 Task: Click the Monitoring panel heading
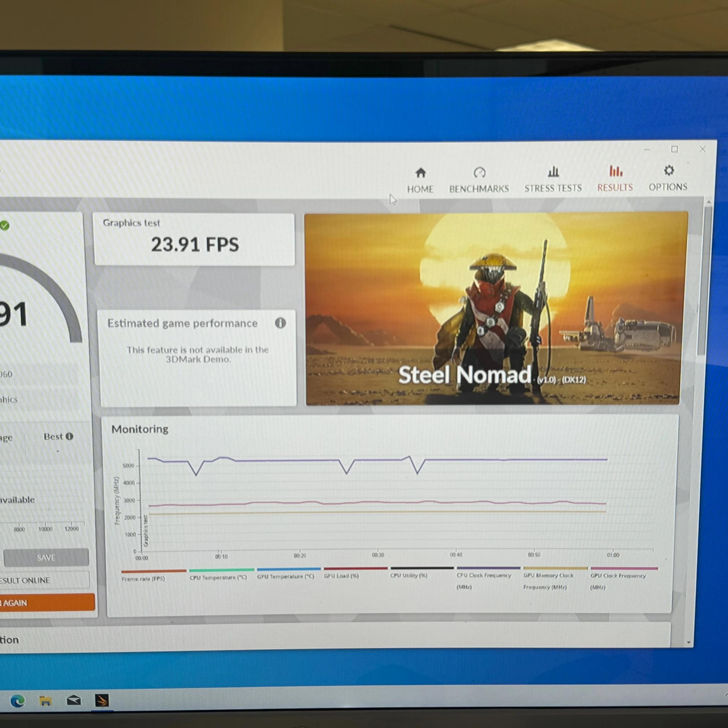140,429
